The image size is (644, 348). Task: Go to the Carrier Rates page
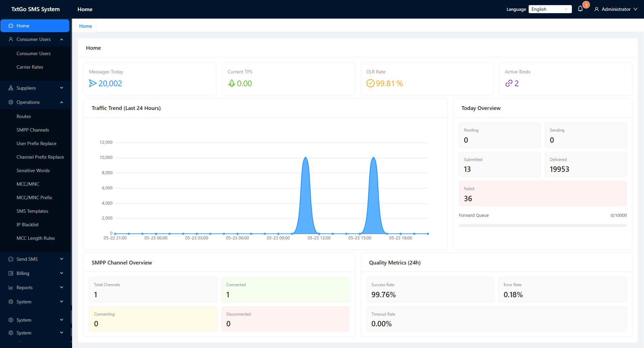coord(30,67)
